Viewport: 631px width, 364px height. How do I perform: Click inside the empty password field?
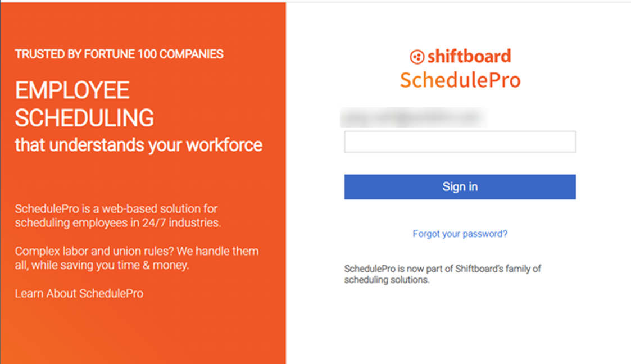click(460, 142)
